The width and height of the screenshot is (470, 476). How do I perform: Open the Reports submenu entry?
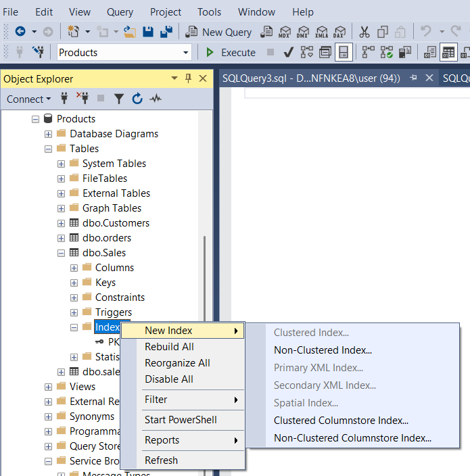(x=183, y=440)
